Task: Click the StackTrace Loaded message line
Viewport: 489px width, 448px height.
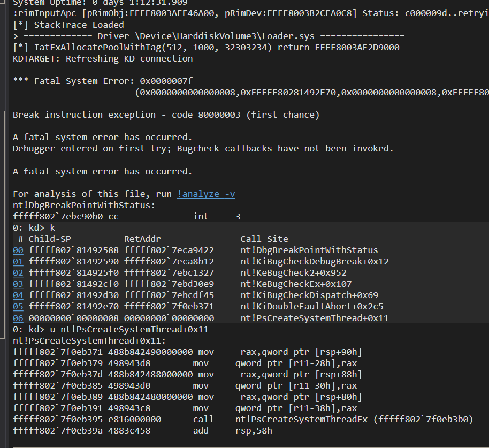Action: tap(68, 25)
